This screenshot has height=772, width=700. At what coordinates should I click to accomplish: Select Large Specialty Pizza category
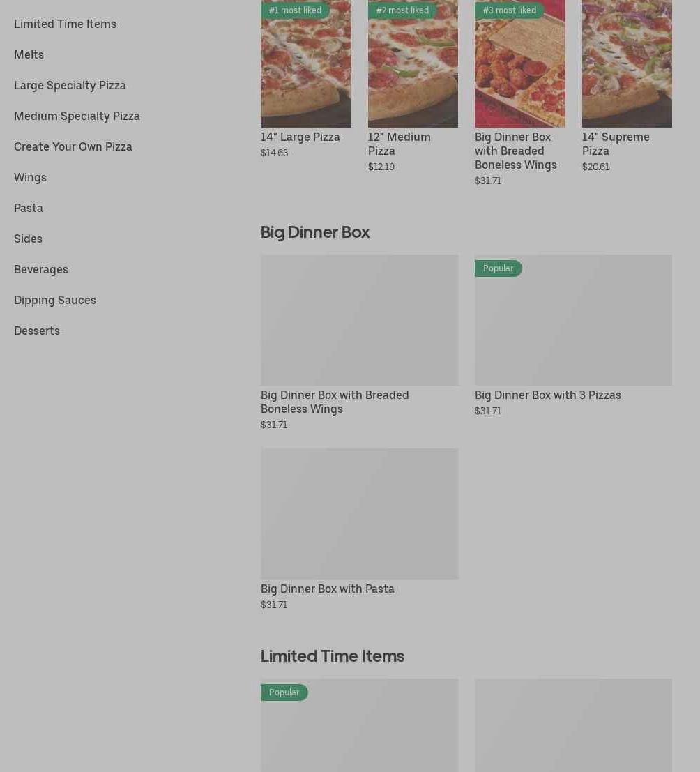pos(70,85)
